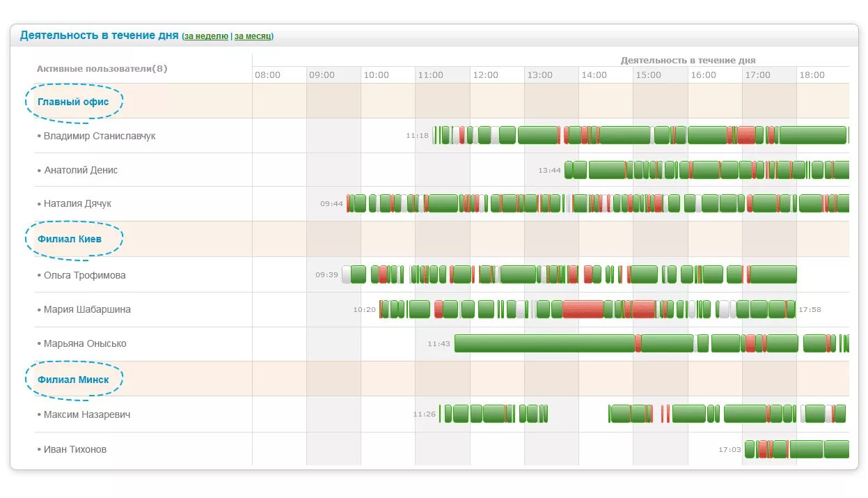This screenshot has height=498, width=868.
Task: Click the 'Активные пользователи(8)' column header
Action: coord(102,68)
